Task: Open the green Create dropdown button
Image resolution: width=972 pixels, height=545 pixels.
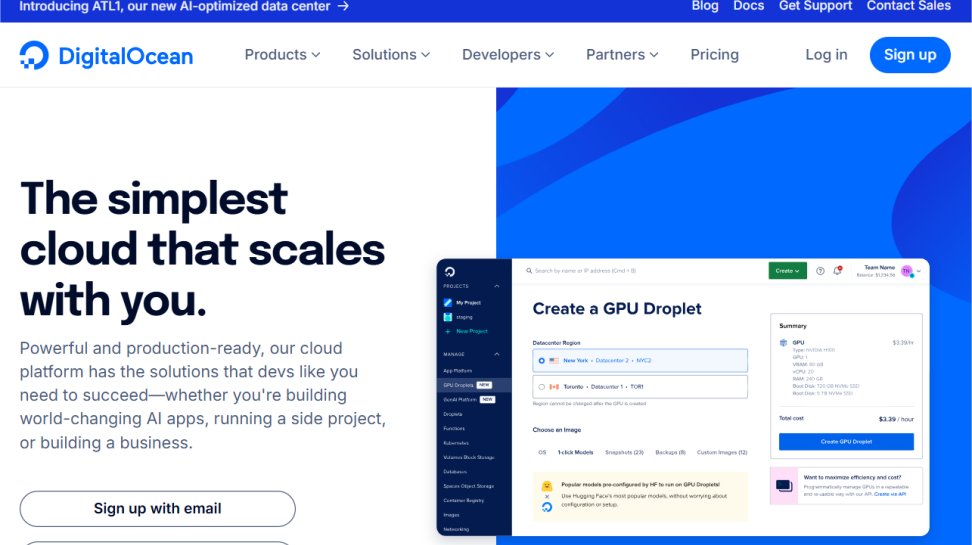Action: 788,271
